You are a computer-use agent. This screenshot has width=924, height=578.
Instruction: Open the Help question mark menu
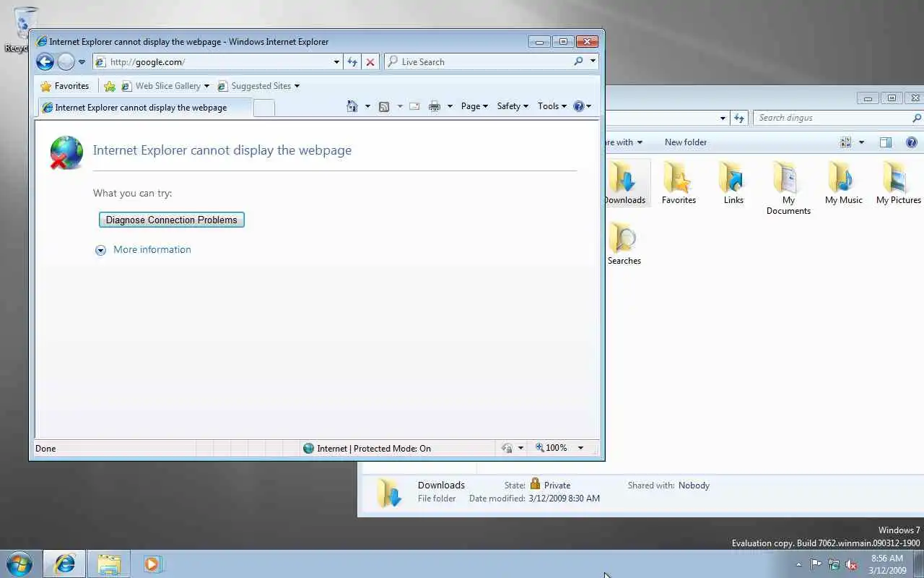582,106
